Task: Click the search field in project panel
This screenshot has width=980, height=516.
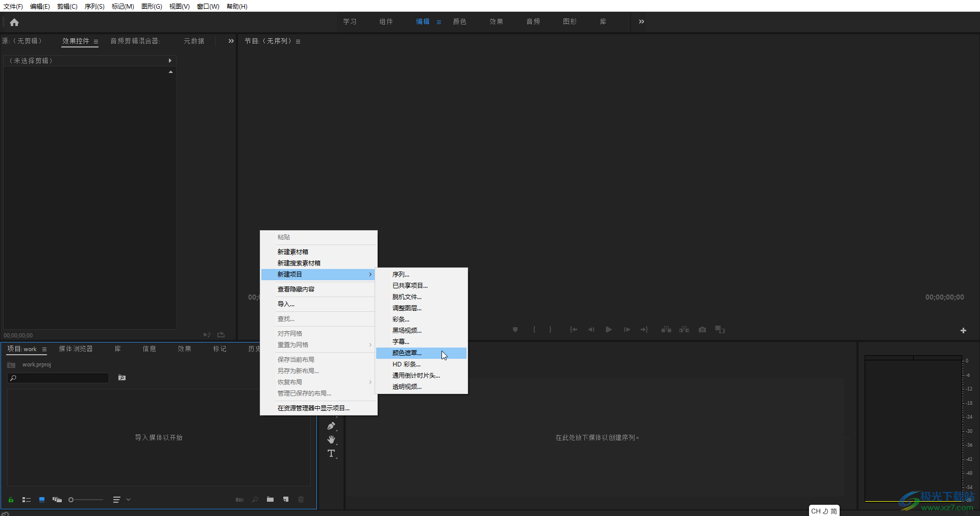Action: 58,378
